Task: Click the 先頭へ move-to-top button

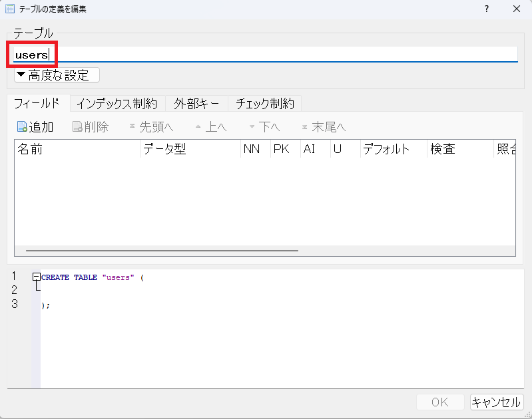Action: point(151,127)
